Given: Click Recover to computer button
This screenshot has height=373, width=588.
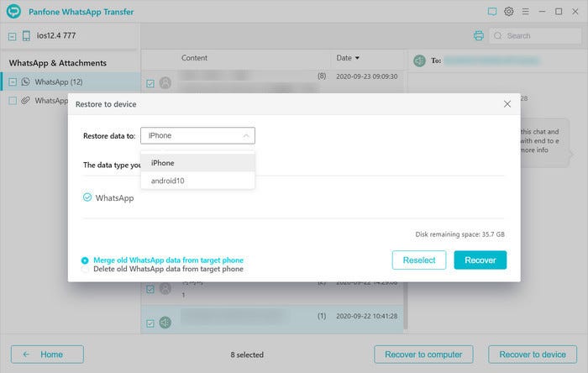Looking at the screenshot, I should pyautogui.click(x=423, y=355).
